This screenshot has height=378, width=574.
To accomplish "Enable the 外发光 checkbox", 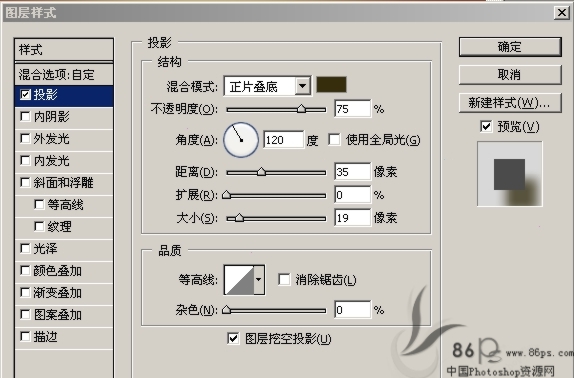I will click(25, 139).
